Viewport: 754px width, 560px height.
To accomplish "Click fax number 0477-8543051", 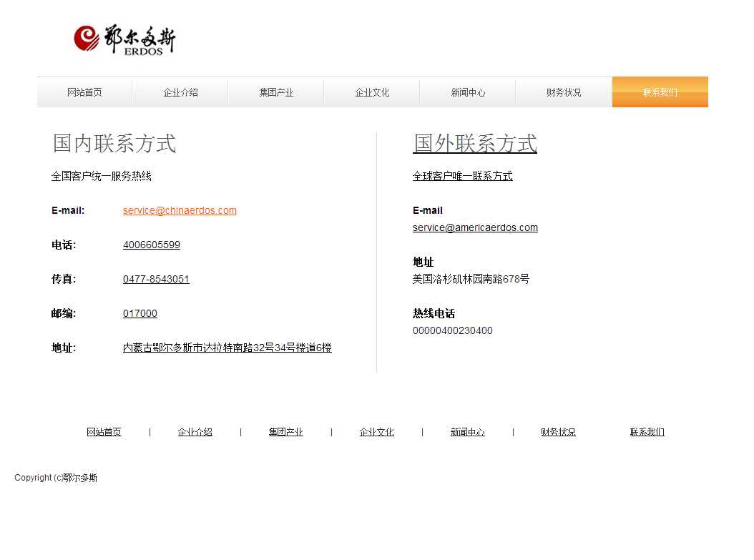I will pyautogui.click(x=156, y=279).
